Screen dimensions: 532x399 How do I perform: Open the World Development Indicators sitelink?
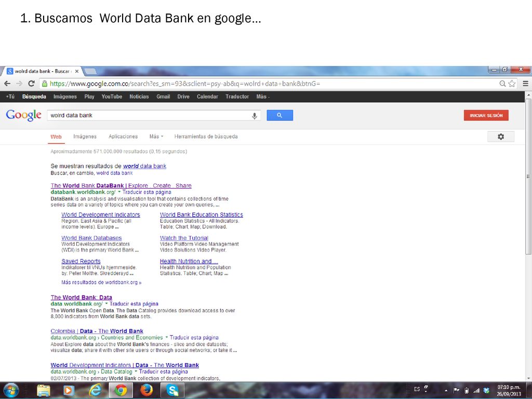click(x=101, y=215)
